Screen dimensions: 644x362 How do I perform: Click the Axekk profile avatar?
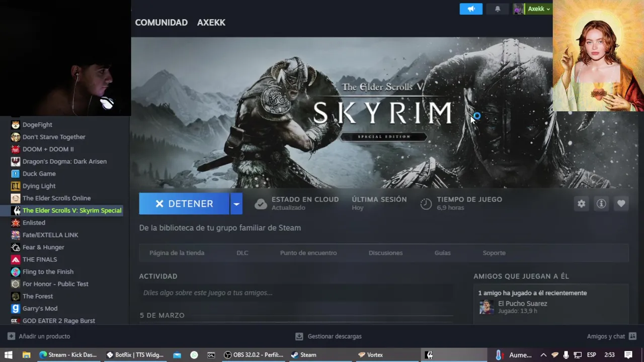pos(519,9)
